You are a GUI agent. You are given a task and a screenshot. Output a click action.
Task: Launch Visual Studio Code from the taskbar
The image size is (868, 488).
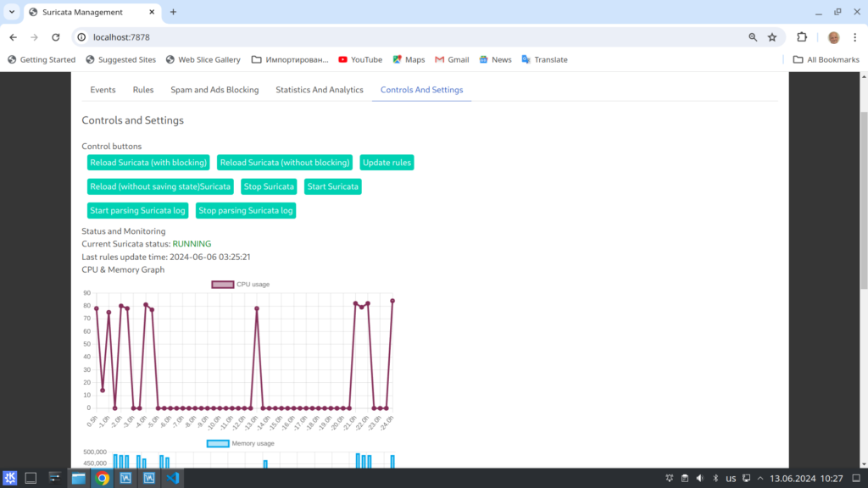tap(173, 478)
